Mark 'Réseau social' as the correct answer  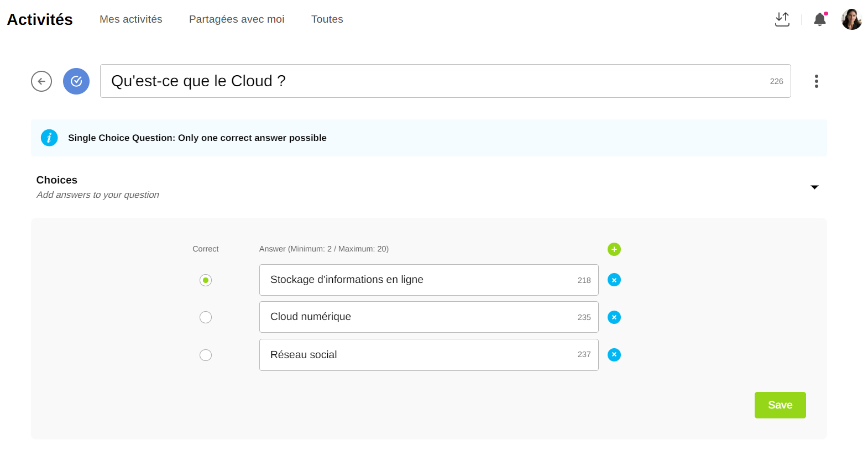[x=206, y=355]
